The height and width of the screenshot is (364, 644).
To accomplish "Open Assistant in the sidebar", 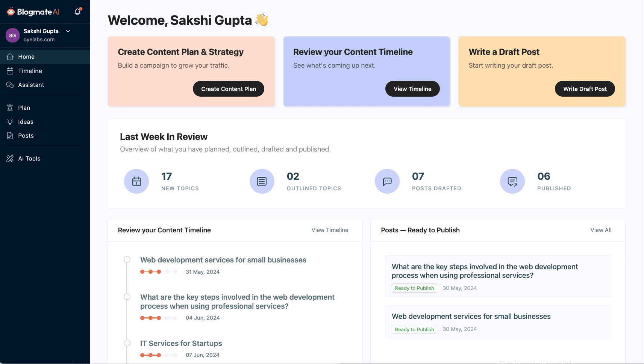I will point(31,85).
